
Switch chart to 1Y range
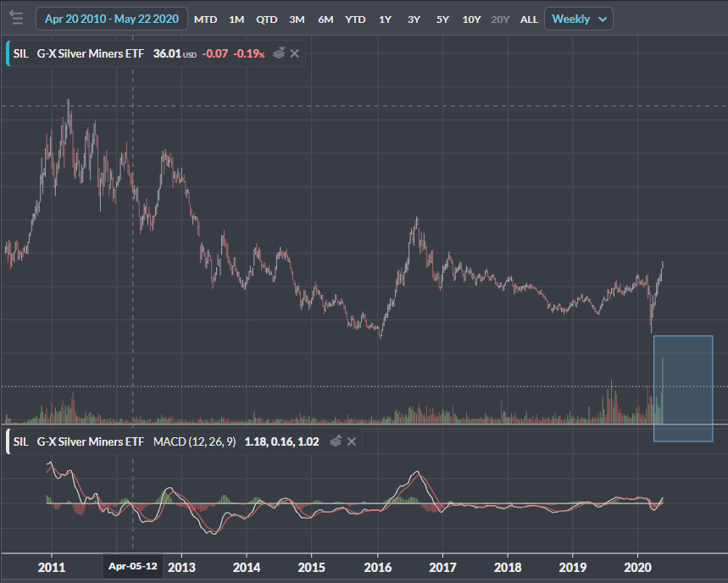pyautogui.click(x=385, y=19)
